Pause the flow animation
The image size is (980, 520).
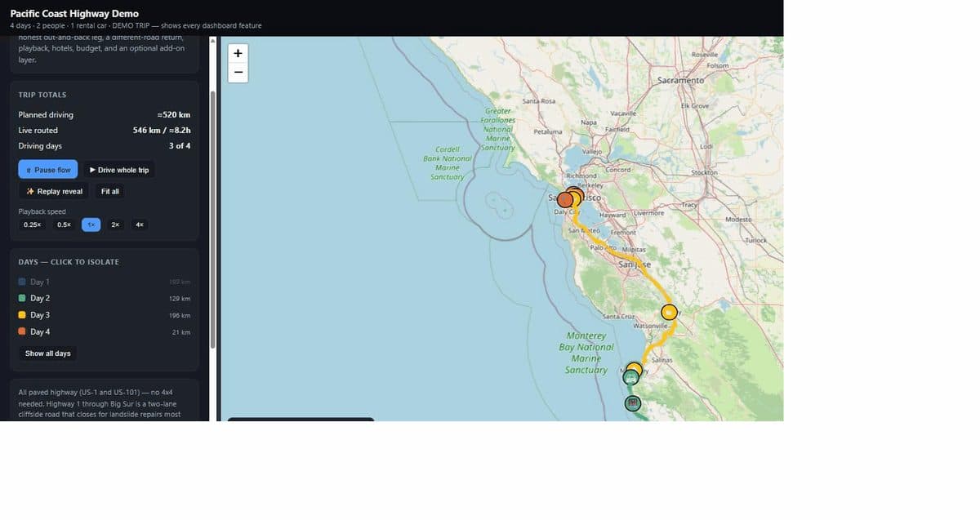(48, 170)
